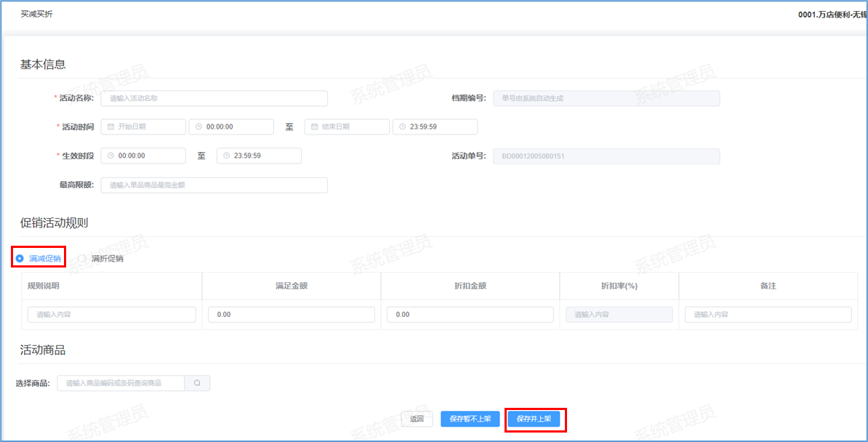Click the 0001.万店便利 store name

click(x=832, y=15)
